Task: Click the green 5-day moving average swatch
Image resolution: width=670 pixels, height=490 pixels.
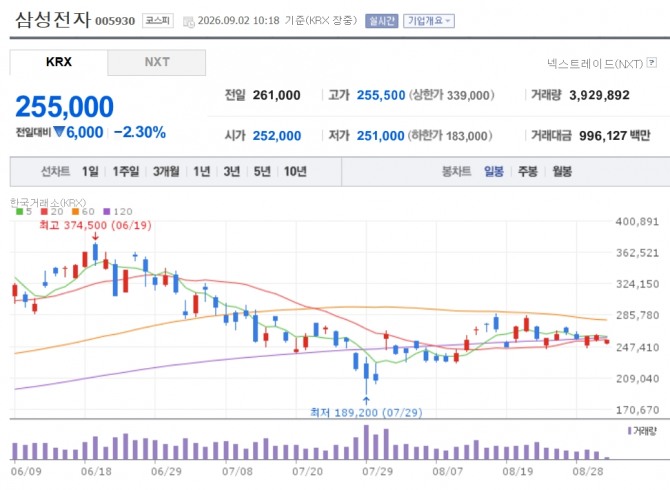Action: point(19,211)
